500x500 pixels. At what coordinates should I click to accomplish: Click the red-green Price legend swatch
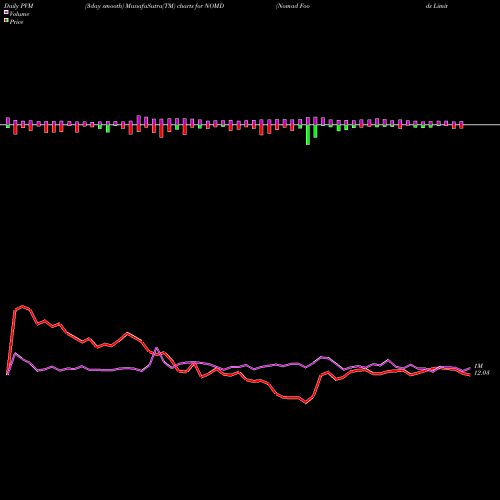click(x=6, y=21)
